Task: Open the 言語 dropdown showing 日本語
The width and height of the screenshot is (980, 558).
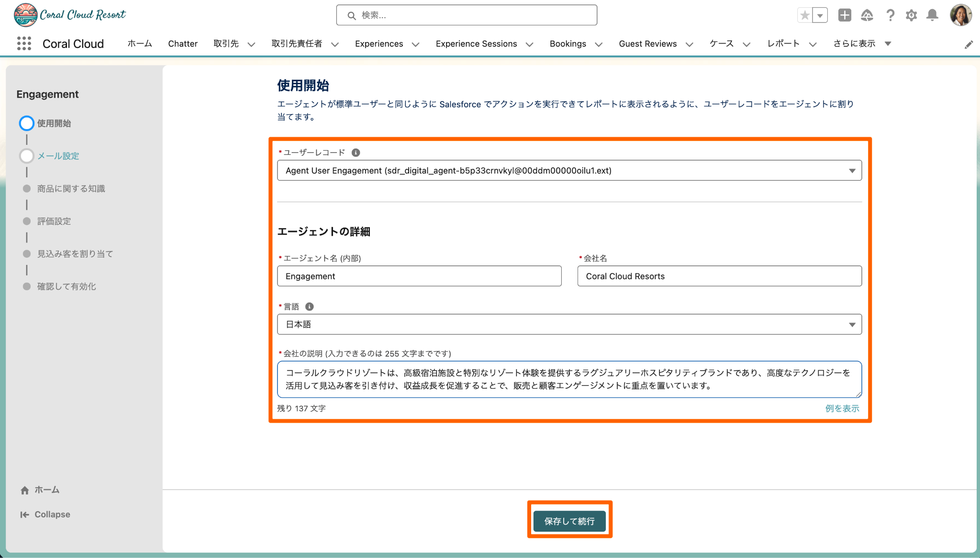Action: click(x=569, y=324)
